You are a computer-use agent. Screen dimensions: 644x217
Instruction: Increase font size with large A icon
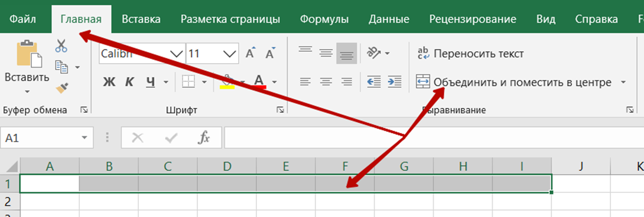point(250,53)
